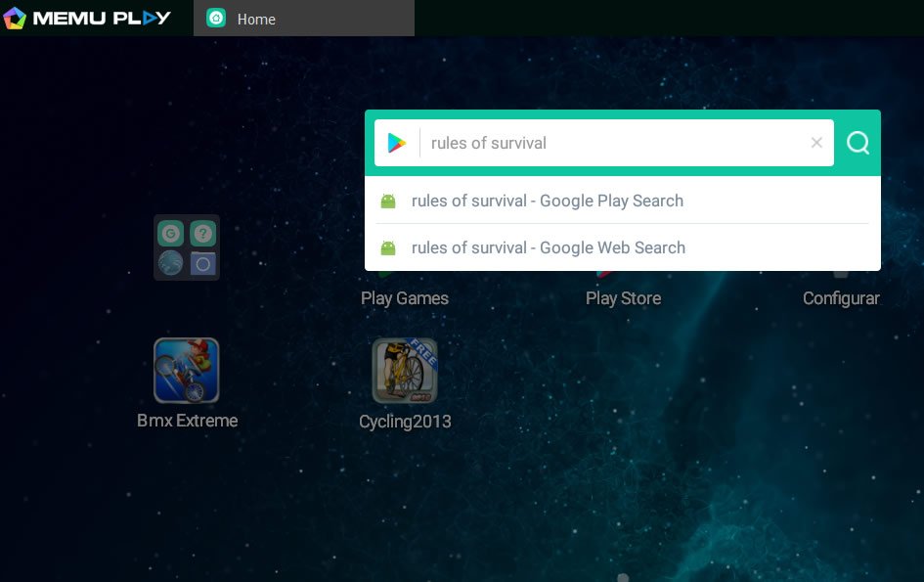Click Android icon beside Google Play Search suggestion

tap(388, 201)
